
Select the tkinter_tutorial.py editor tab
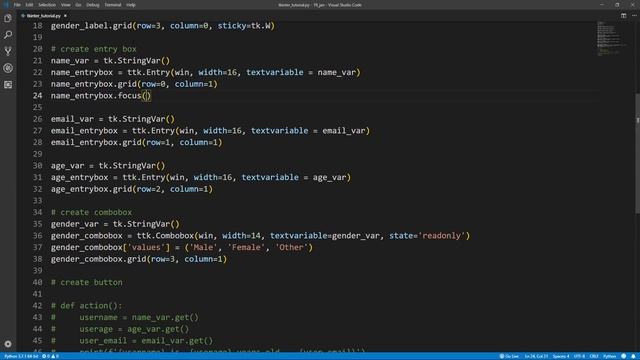pyautogui.click(x=44, y=16)
